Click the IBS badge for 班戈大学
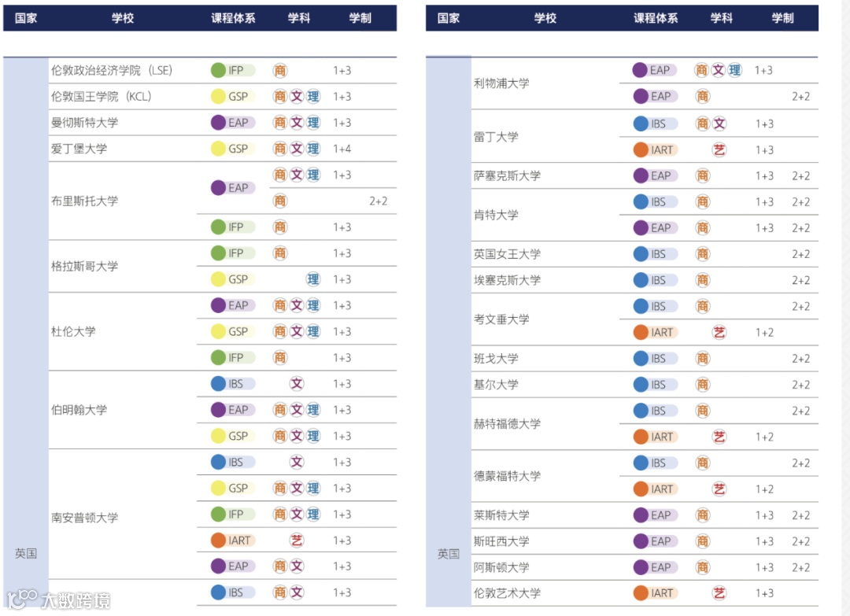850x616 pixels. pyautogui.click(x=655, y=358)
